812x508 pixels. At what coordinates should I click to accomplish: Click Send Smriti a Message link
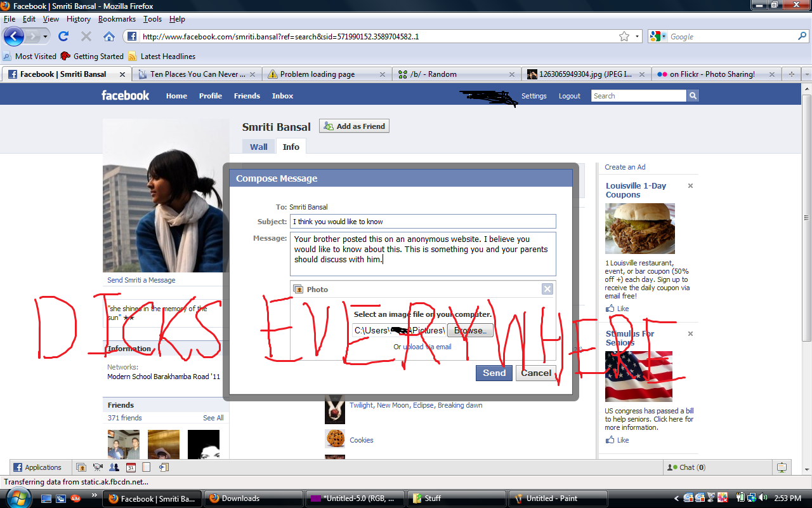click(141, 280)
